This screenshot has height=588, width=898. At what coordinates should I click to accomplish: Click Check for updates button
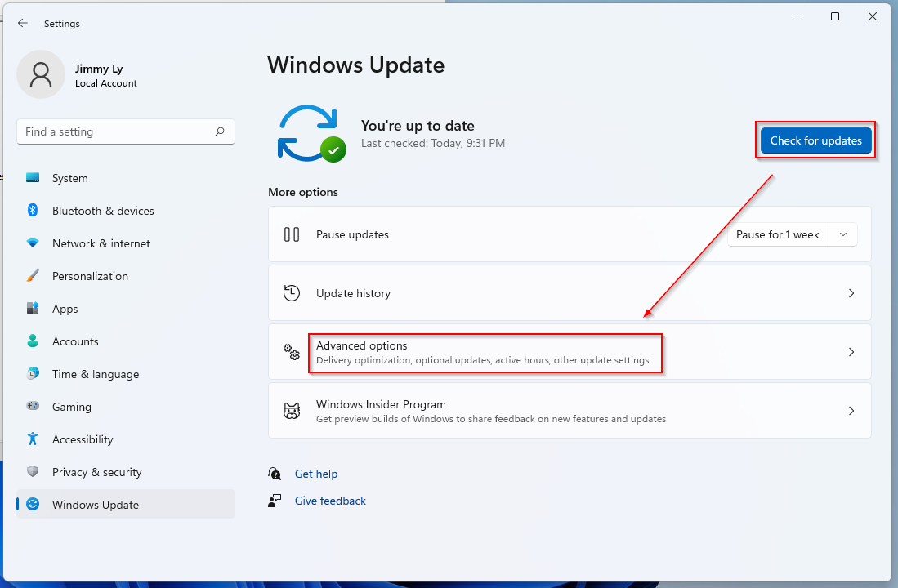815,140
